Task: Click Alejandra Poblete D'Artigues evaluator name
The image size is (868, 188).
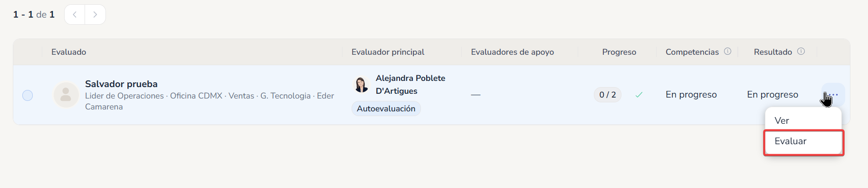Action: [410, 84]
